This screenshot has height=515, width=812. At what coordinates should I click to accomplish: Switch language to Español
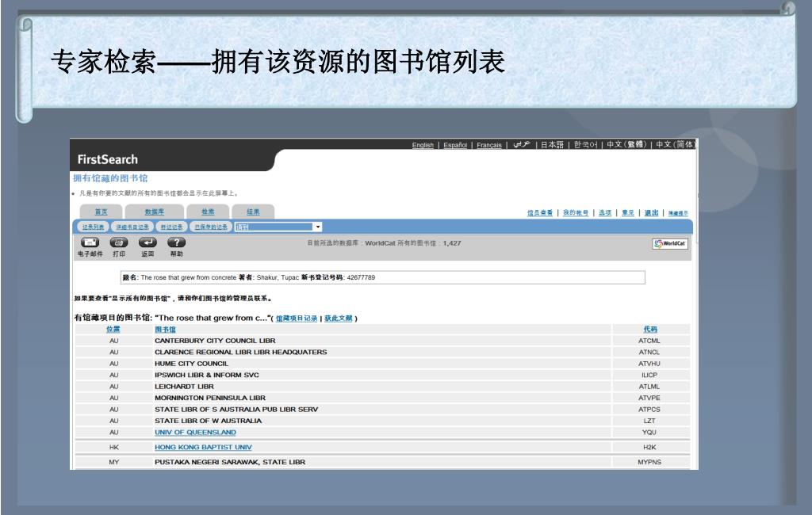(x=455, y=145)
